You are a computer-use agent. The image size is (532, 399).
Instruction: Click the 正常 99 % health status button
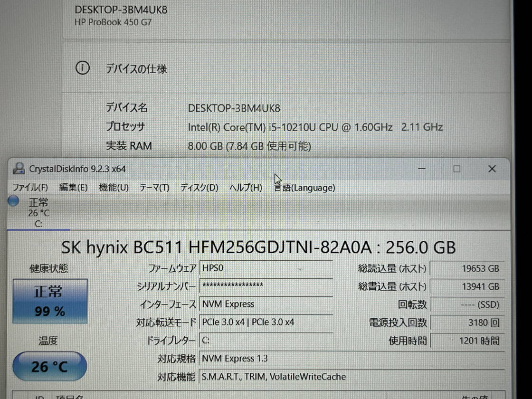coord(50,301)
